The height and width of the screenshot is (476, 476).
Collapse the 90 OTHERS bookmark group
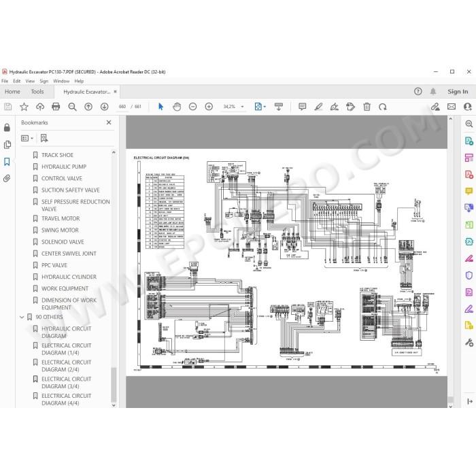coord(22,318)
